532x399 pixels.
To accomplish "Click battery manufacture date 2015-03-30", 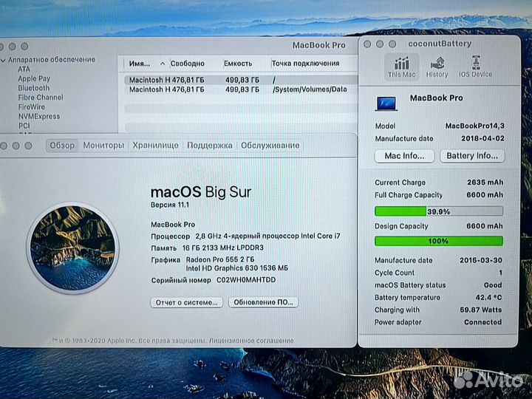I will (481, 260).
